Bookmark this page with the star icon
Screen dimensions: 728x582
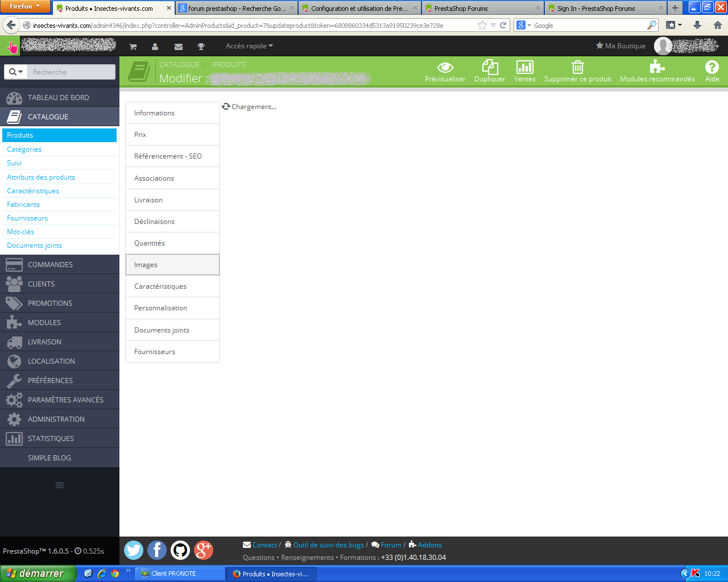[x=482, y=26]
